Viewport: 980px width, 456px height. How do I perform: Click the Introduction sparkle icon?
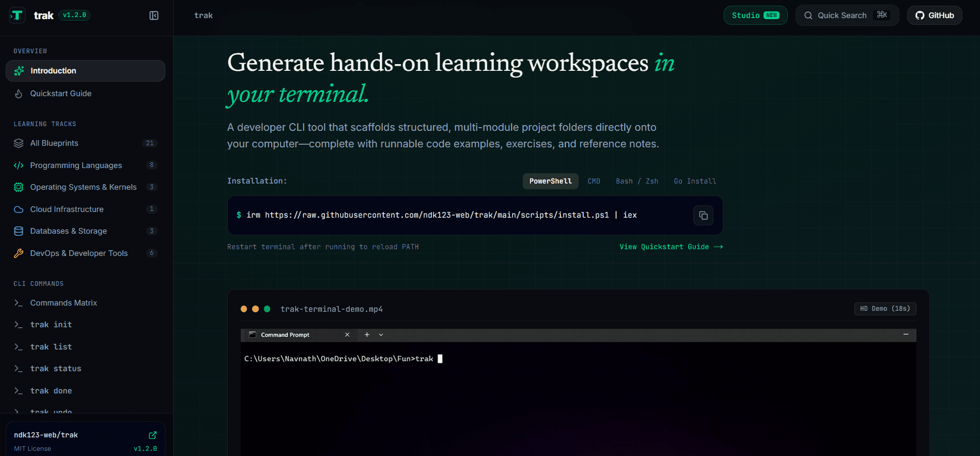[x=19, y=71]
